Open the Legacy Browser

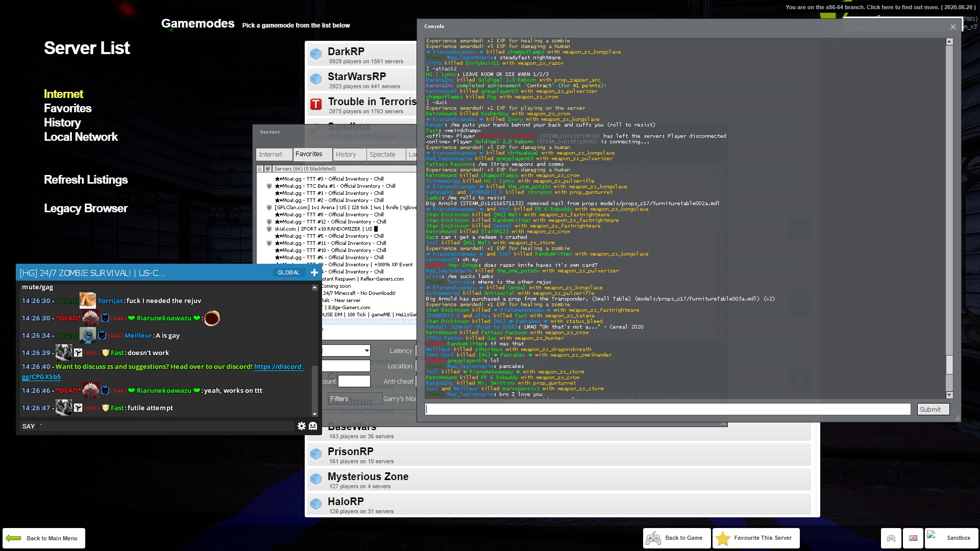(x=86, y=208)
